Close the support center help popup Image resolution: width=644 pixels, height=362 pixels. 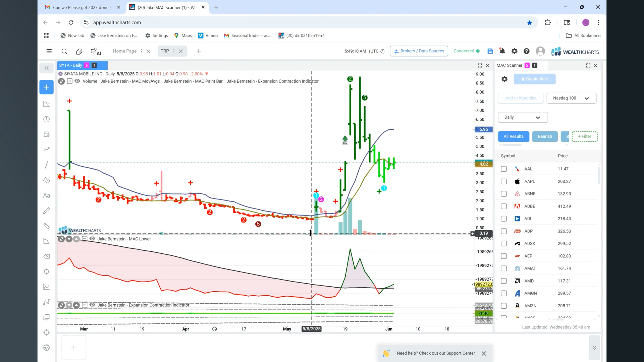(x=484, y=353)
